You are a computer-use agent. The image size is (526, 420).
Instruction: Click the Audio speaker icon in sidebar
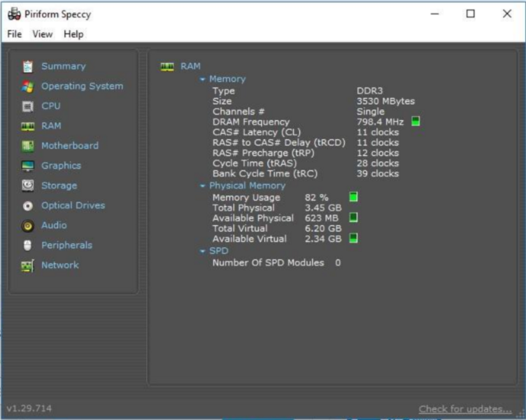tap(27, 225)
